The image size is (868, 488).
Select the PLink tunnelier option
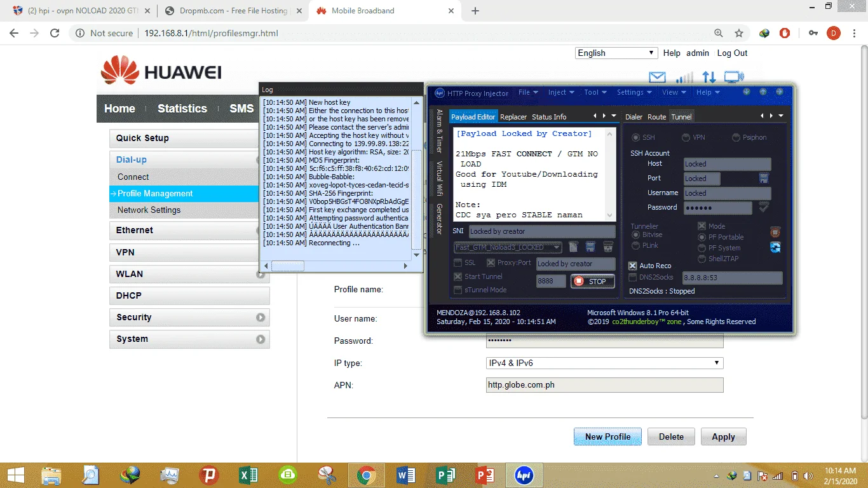click(645, 245)
